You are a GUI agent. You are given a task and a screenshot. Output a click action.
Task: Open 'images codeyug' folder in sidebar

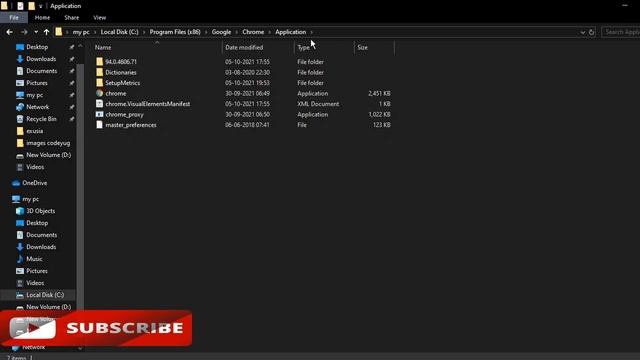48,143
